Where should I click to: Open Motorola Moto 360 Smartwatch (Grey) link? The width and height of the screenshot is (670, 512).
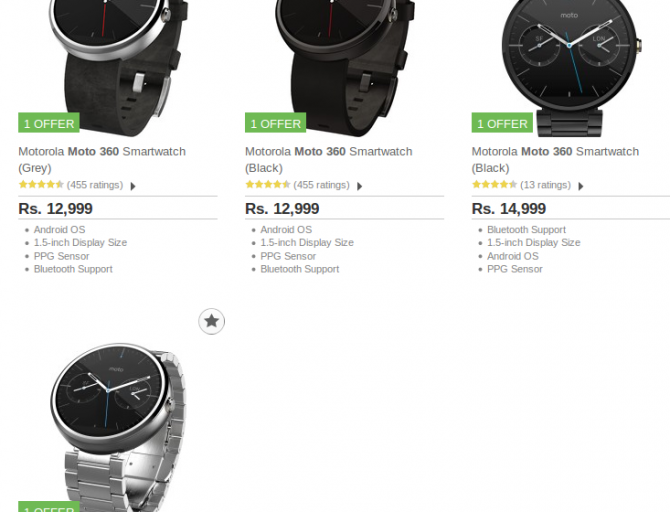(102, 159)
